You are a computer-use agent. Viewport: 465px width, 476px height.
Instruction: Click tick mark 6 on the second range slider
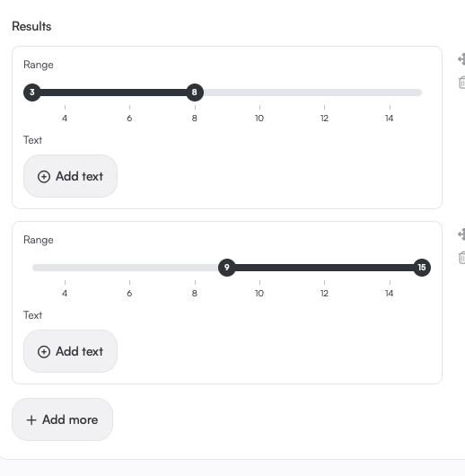(x=129, y=289)
